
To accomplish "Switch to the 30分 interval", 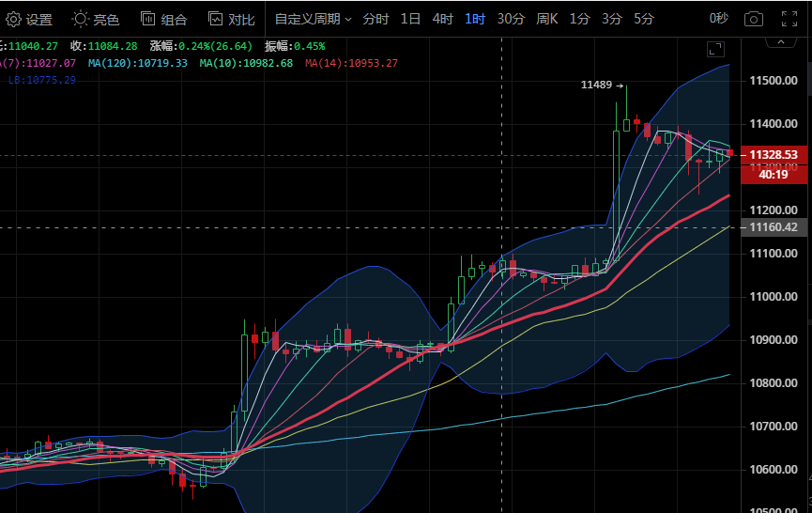I will (511, 19).
